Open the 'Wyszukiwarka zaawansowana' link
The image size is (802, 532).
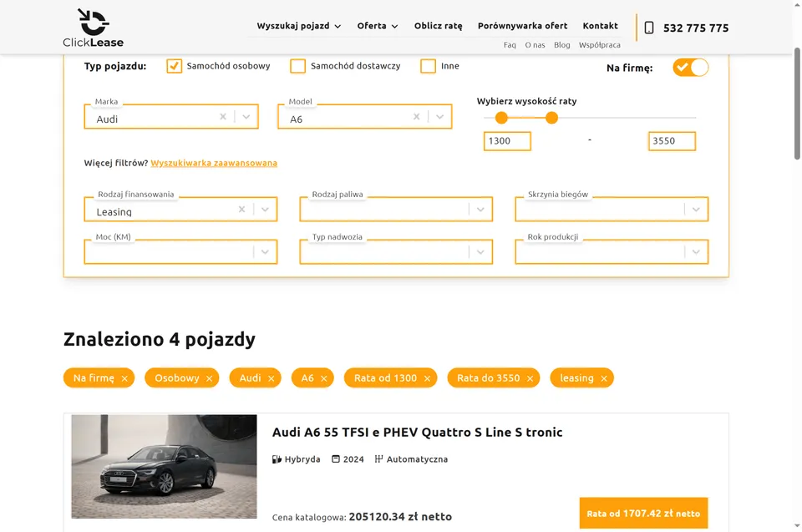pyautogui.click(x=214, y=163)
